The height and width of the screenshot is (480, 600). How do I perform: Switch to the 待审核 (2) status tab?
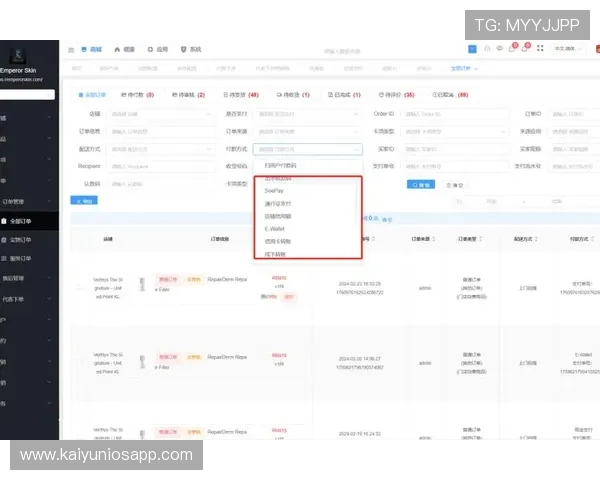[x=188, y=95]
